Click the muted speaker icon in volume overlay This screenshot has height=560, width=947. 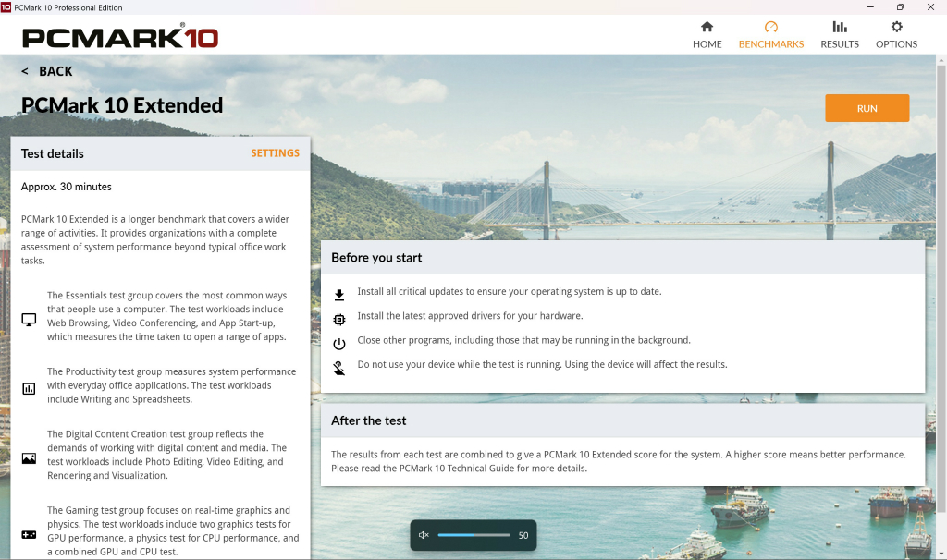[x=424, y=535]
